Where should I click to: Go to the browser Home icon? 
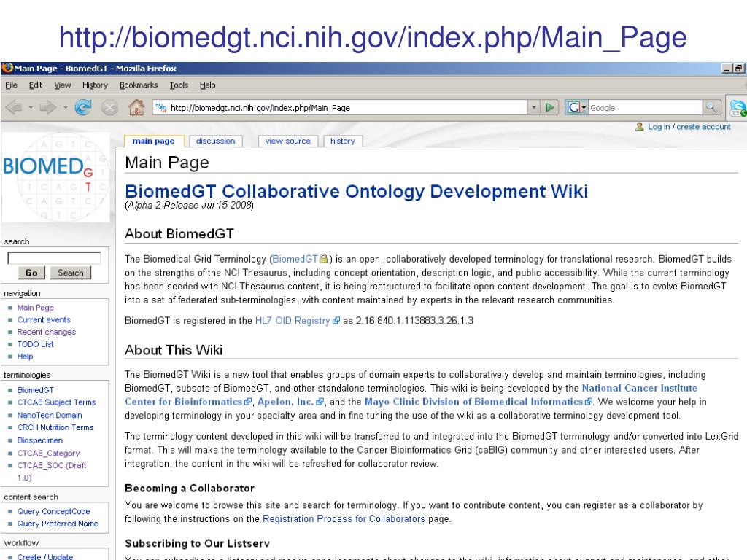136,108
